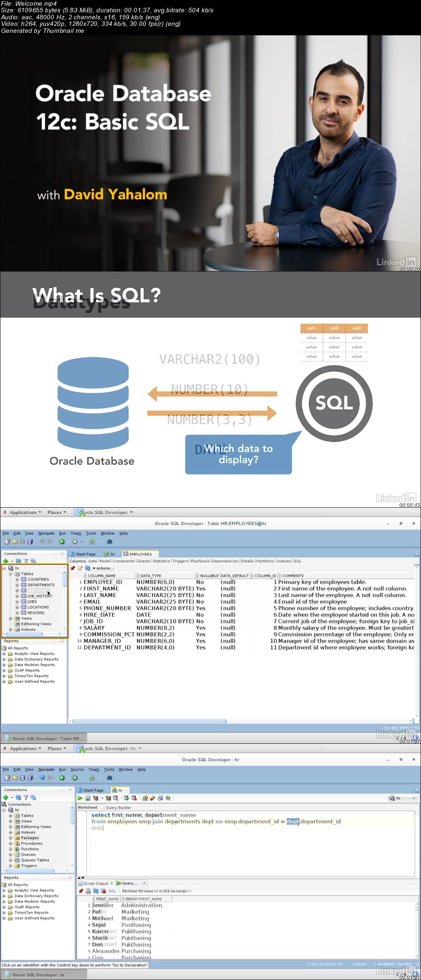Open SQL Worksheet icon in Table HR.EMPLOYEES window
Screen dimensions: 421x980
[93, 542]
